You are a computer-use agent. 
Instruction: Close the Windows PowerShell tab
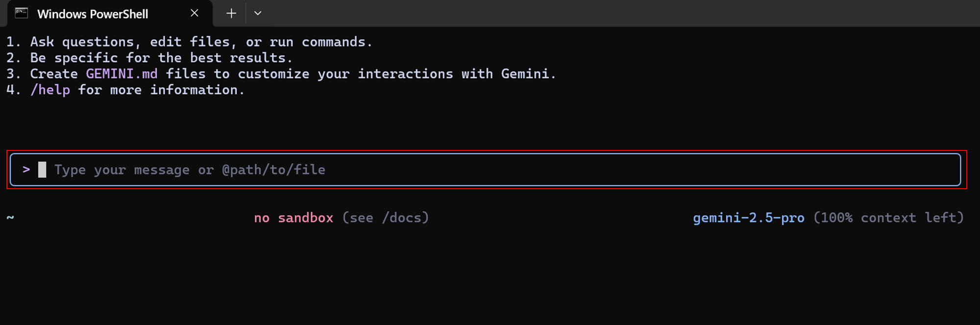195,13
